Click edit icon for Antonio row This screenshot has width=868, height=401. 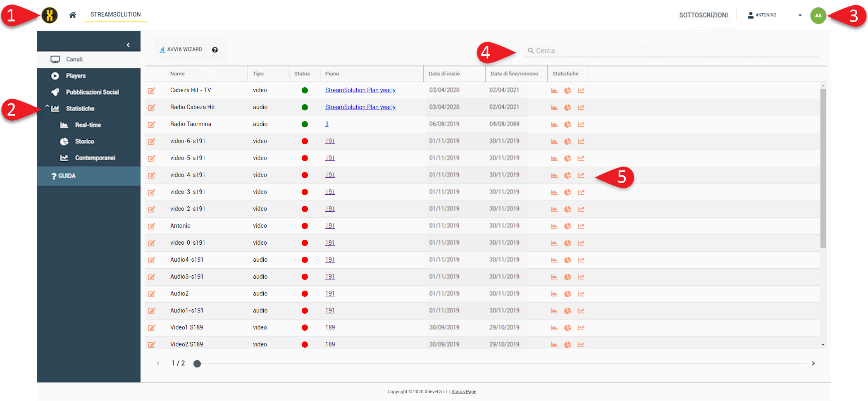(x=152, y=226)
